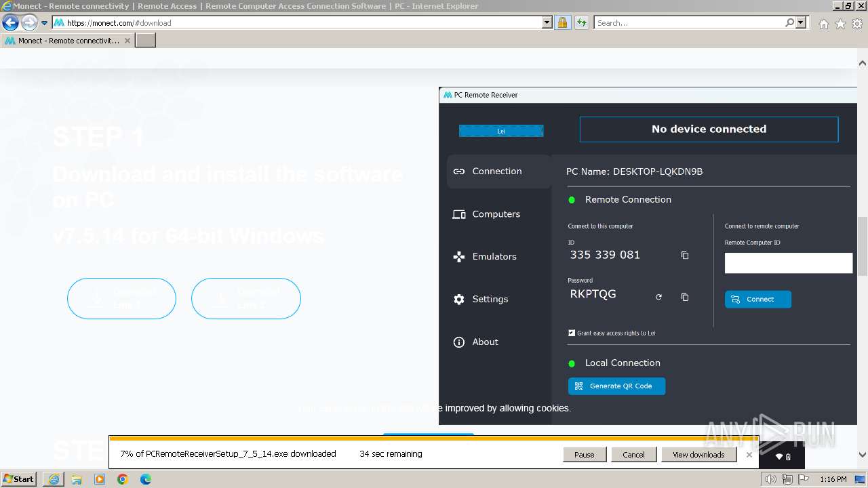Copy the password RKPTQG

point(685,297)
